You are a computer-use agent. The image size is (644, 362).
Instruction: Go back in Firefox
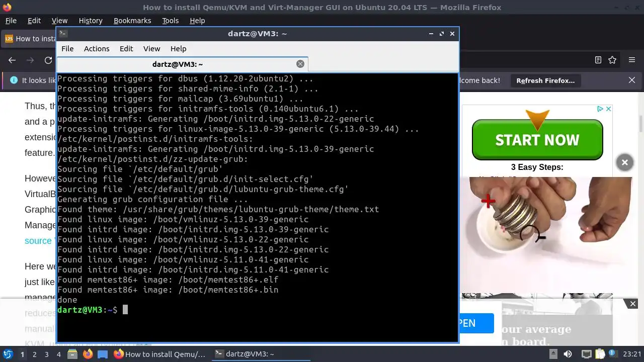[12, 60]
